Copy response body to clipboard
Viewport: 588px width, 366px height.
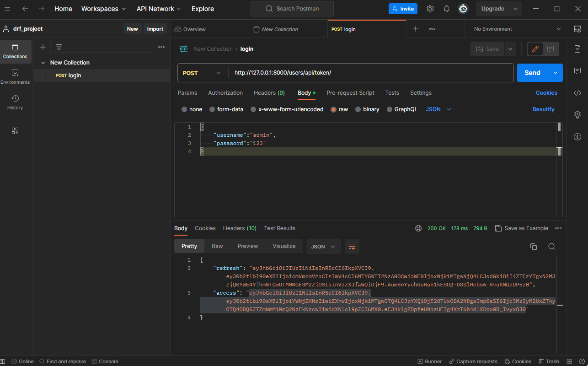point(533,247)
